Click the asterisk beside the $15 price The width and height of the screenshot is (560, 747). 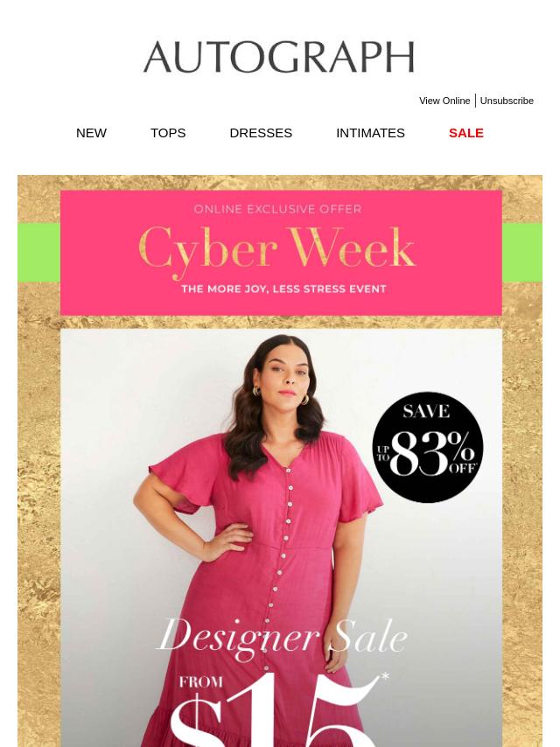[x=385, y=676]
